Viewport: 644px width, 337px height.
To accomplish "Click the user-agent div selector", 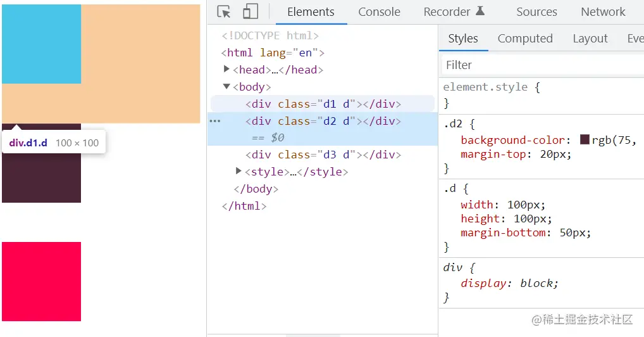I will (x=452, y=267).
